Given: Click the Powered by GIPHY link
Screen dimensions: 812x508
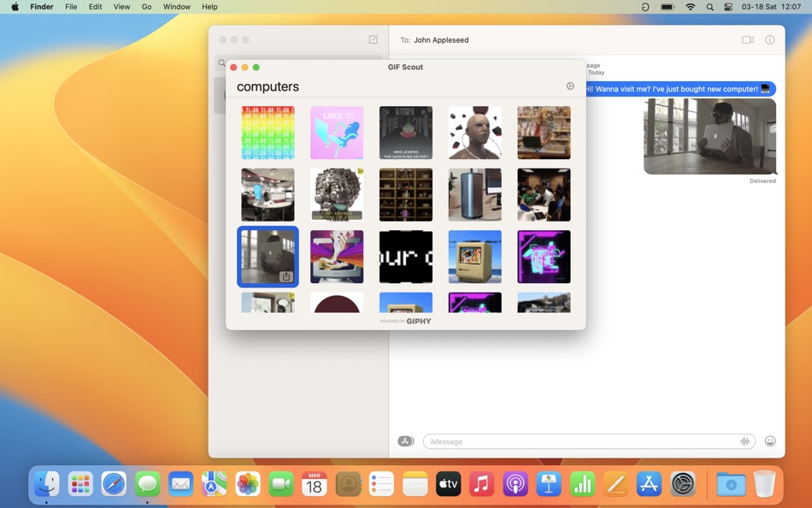Looking at the screenshot, I should pyautogui.click(x=406, y=322).
